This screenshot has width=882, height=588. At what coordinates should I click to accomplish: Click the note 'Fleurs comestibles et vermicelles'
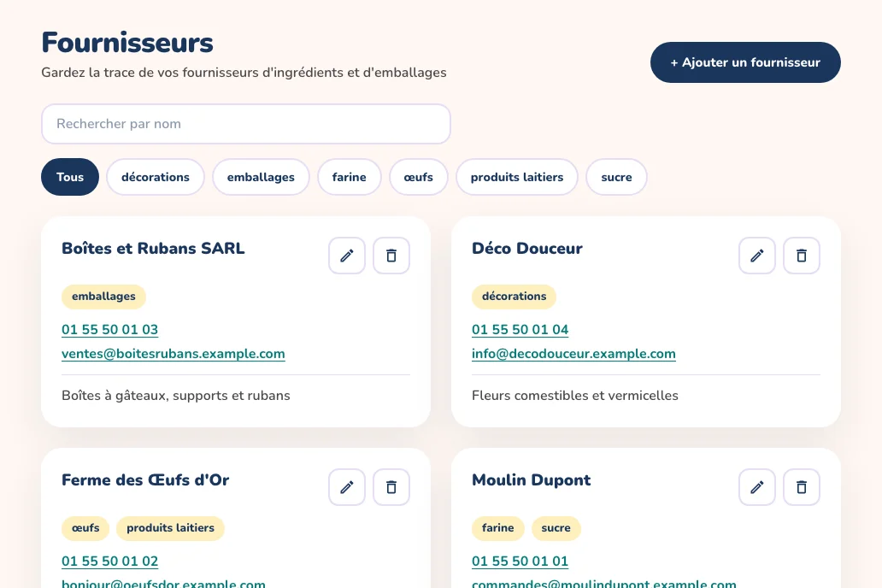click(x=575, y=396)
